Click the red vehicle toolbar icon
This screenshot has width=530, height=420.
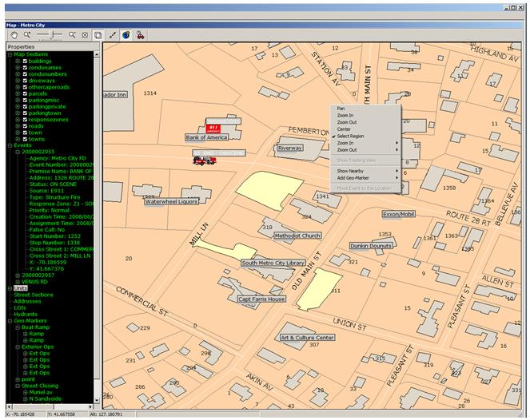coord(140,35)
